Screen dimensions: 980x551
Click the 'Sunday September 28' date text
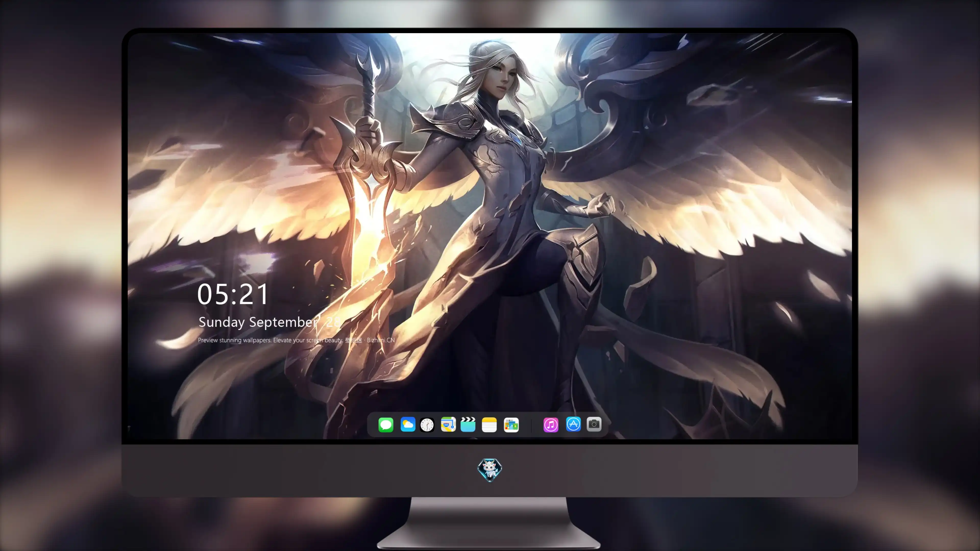(269, 322)
